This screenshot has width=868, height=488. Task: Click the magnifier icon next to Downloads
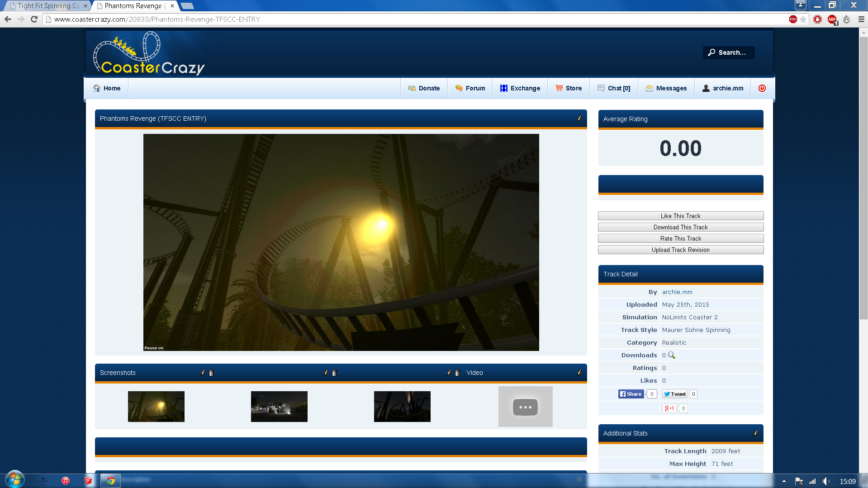[672, 355]
